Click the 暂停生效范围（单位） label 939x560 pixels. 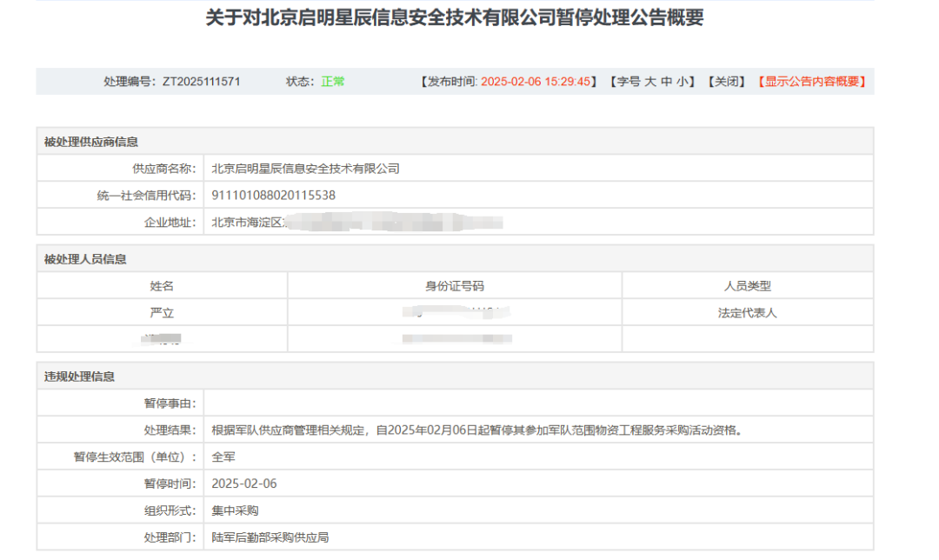click(x=135, y=457)
